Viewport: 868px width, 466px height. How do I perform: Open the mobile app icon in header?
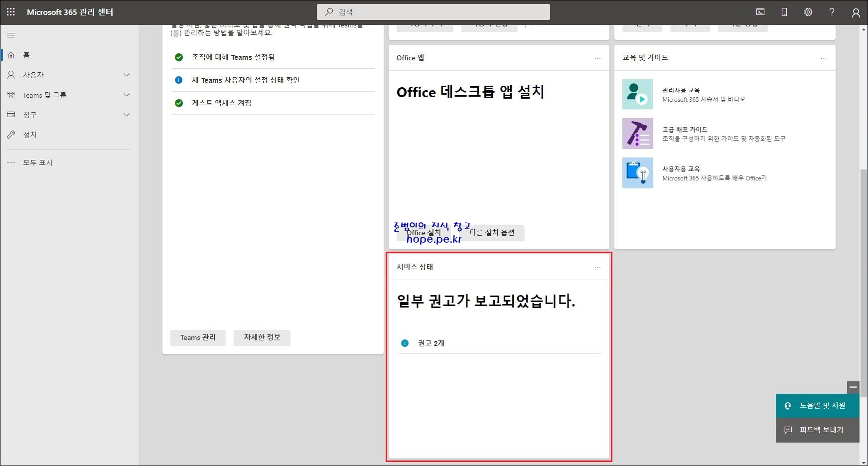coord(784,12)
